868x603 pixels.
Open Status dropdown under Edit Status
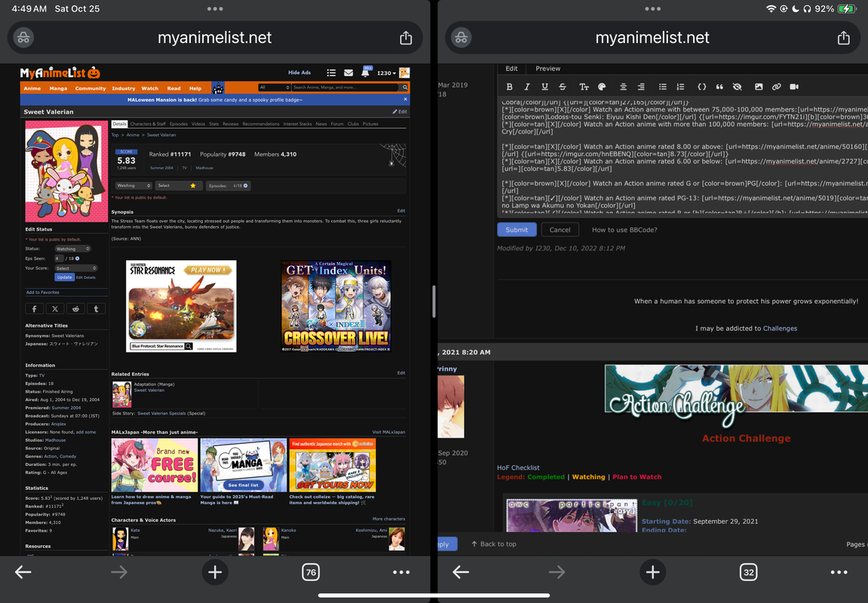tap(72, 249)
